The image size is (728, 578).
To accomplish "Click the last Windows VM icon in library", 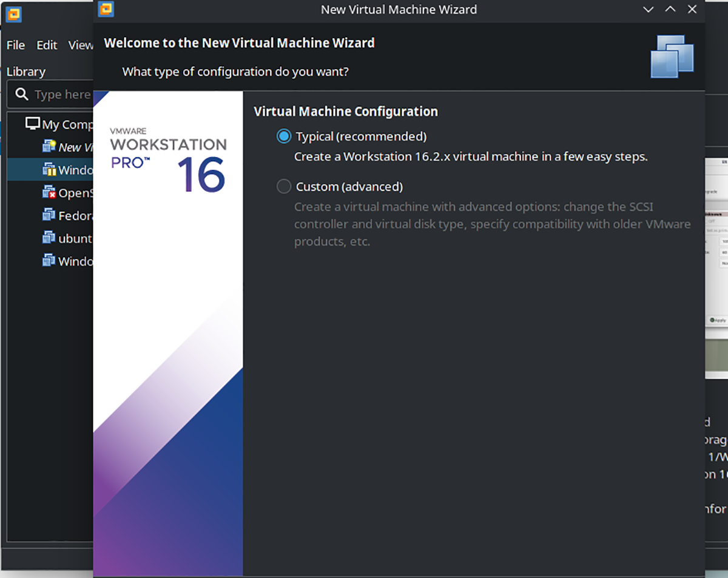I will pyautogui.click(x=49, y=260).
